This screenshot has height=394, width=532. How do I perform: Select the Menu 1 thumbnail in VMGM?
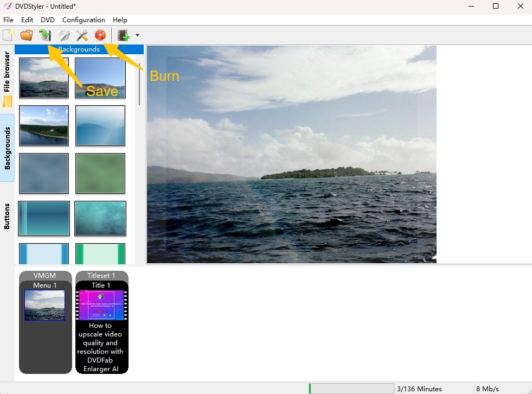pos(44,305)
